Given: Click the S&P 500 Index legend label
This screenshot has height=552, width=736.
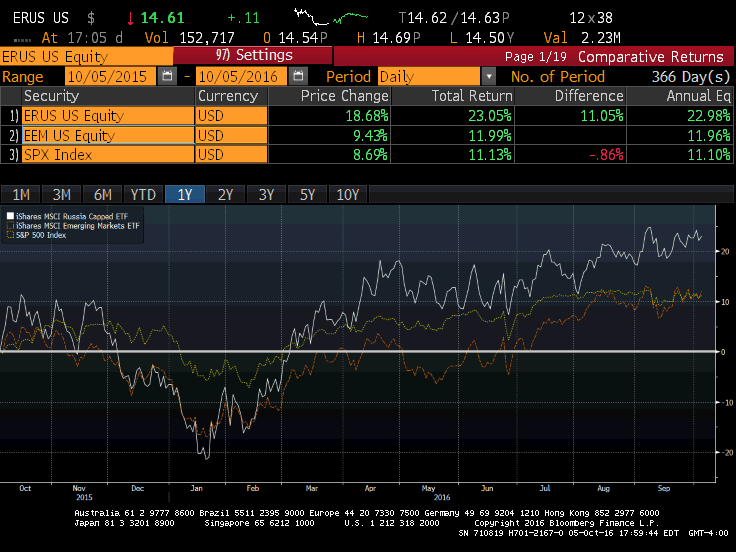Looking at the screenshot, I should coord(41,235).
